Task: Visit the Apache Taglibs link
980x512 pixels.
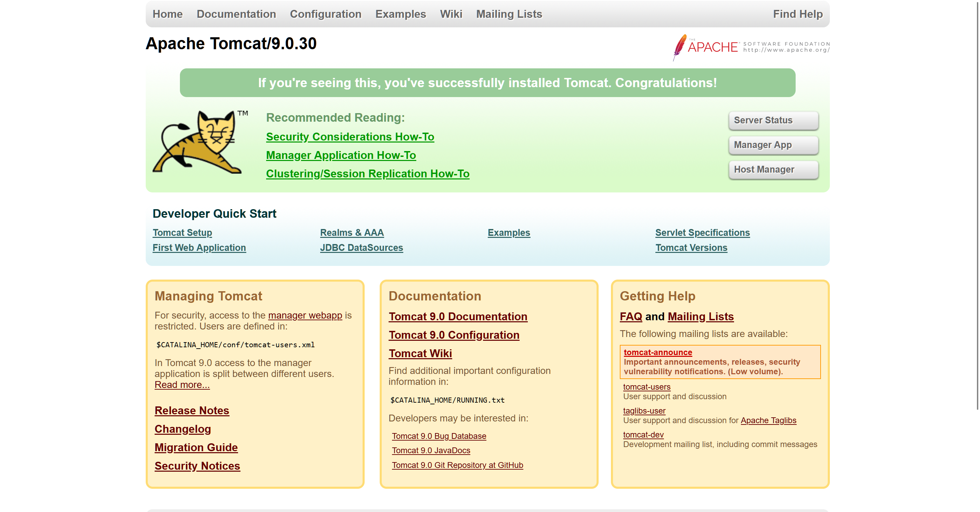Action: [768, 420]
